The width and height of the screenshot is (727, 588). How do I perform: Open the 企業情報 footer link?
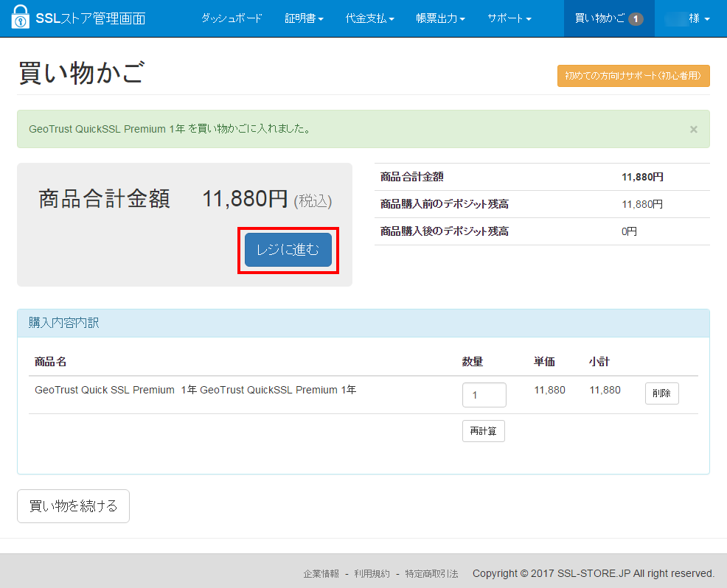click(x=321, y=574)
